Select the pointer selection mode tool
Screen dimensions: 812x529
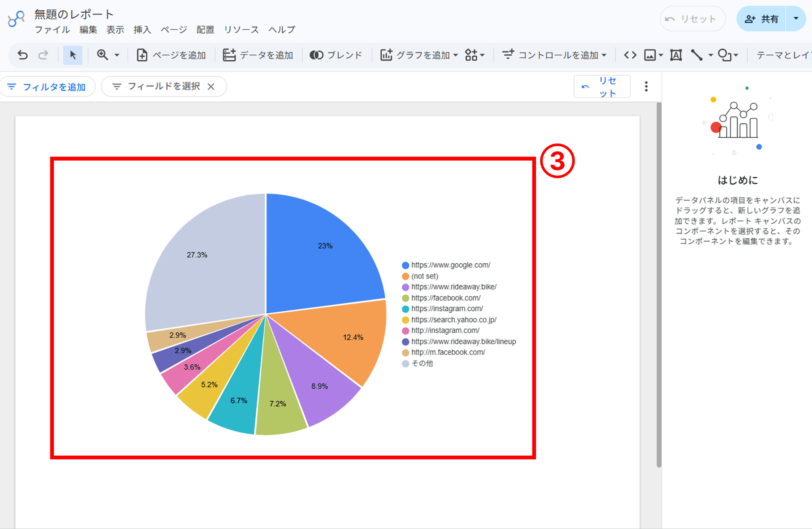pos(73,55)
